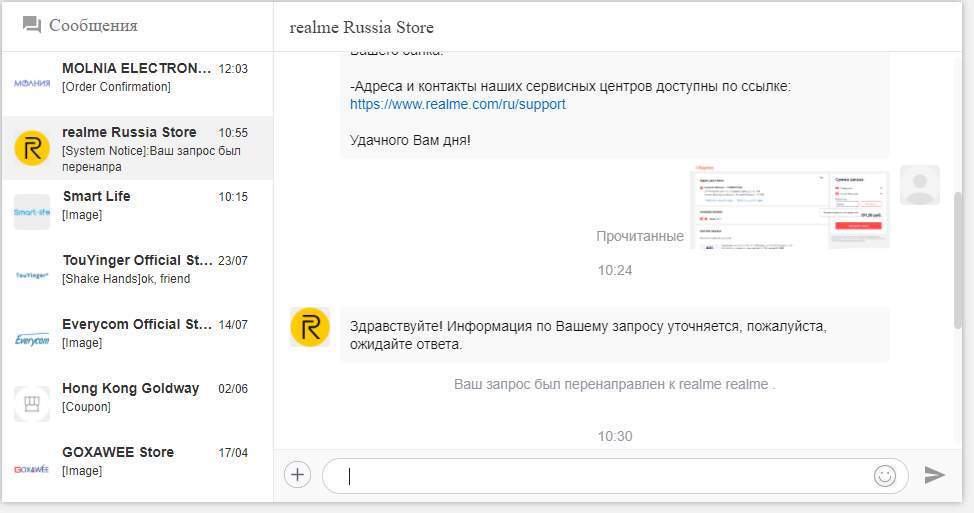The width and height of the screenshot is (974, 513).
Task: Click the Удачного Вам дня text
Action: (x=410, y=140)
